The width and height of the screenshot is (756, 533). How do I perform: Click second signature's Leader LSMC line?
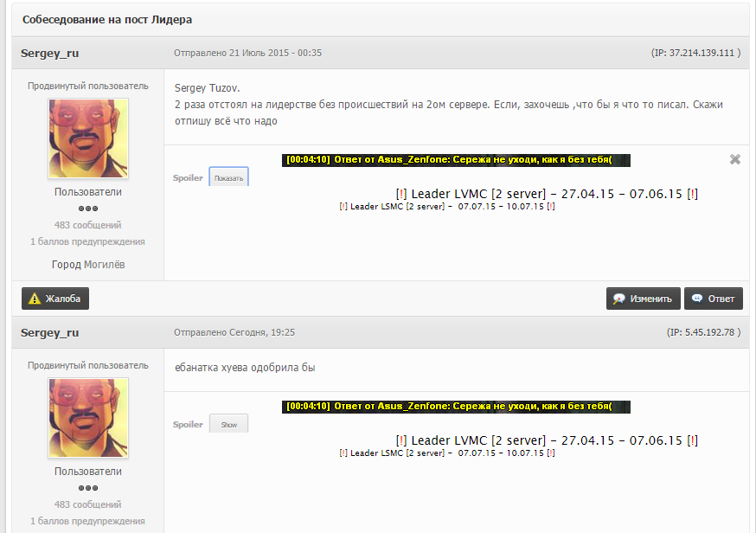click(x=447, y=453)
